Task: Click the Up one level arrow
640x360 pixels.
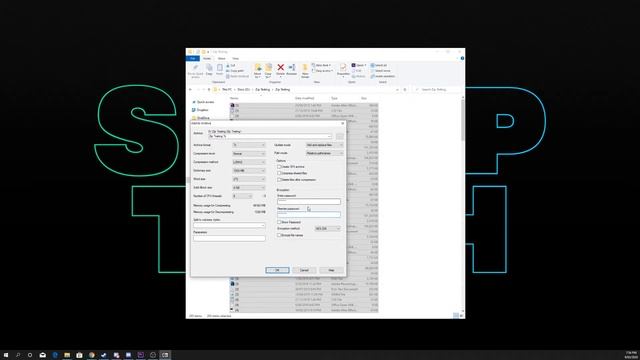Action: coord(209,89)
